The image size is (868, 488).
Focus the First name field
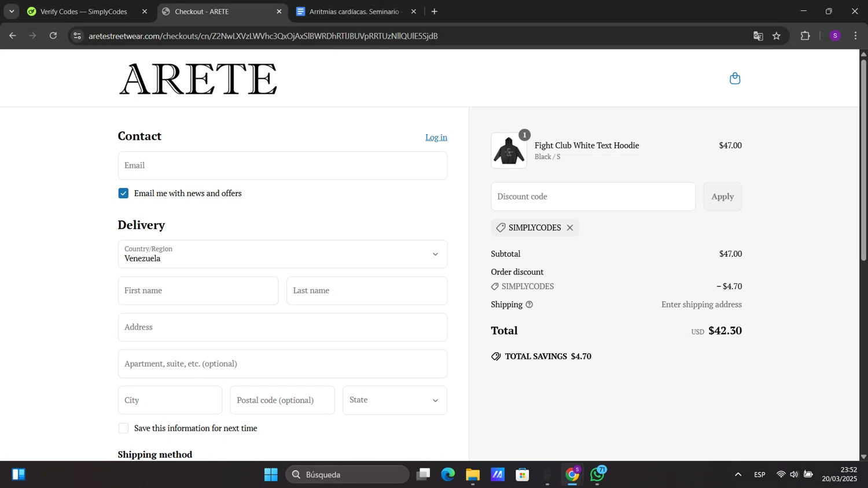[x=198, y=291]
